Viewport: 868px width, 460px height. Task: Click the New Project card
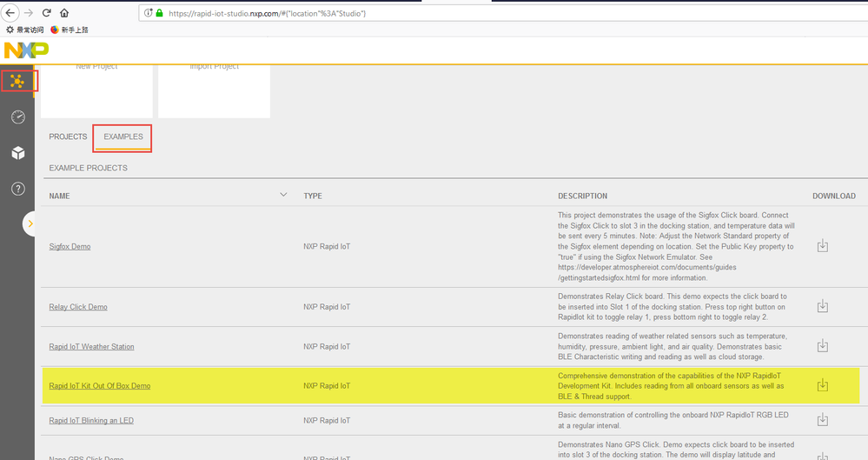point(96,91)
